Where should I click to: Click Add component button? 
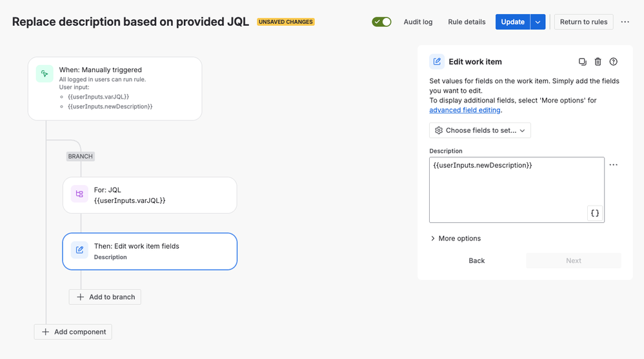tap(73, 331)
